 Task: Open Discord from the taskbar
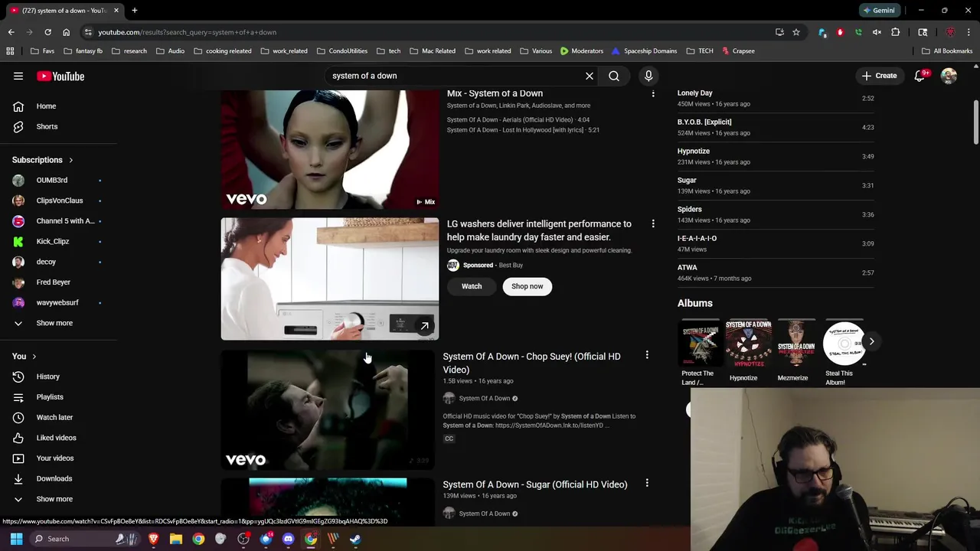[x=288, y=539]
